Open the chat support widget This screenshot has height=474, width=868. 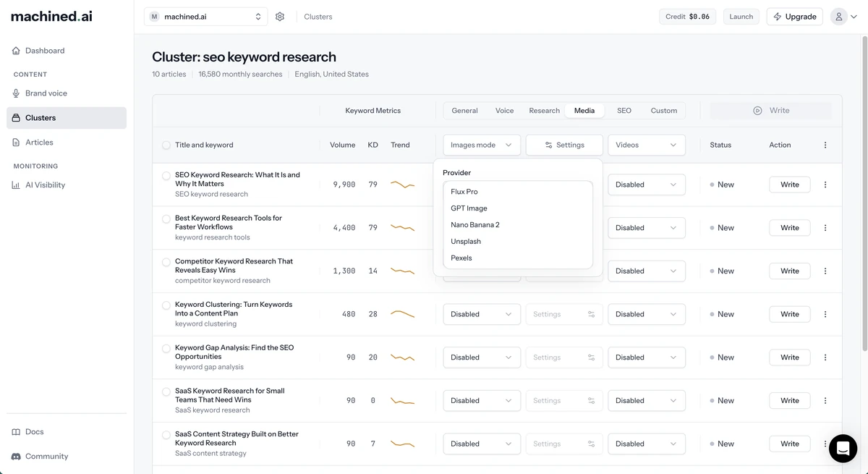coord(843,449)
